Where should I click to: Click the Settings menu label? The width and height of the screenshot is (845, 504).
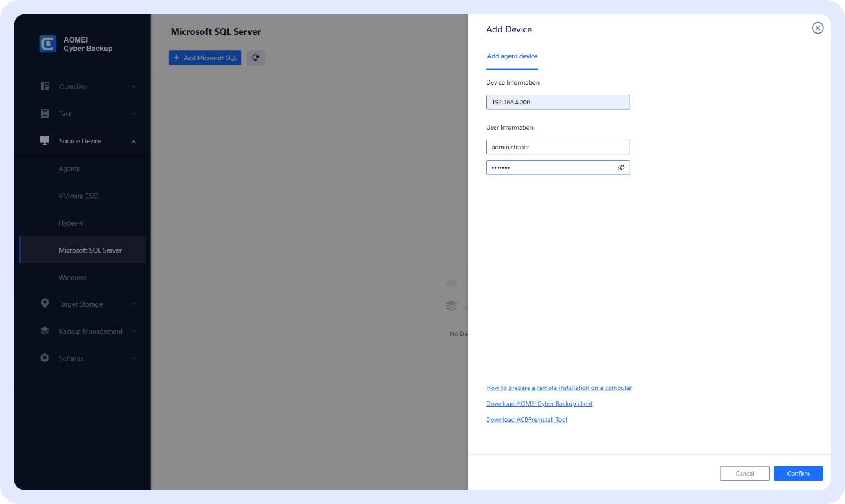71,359
